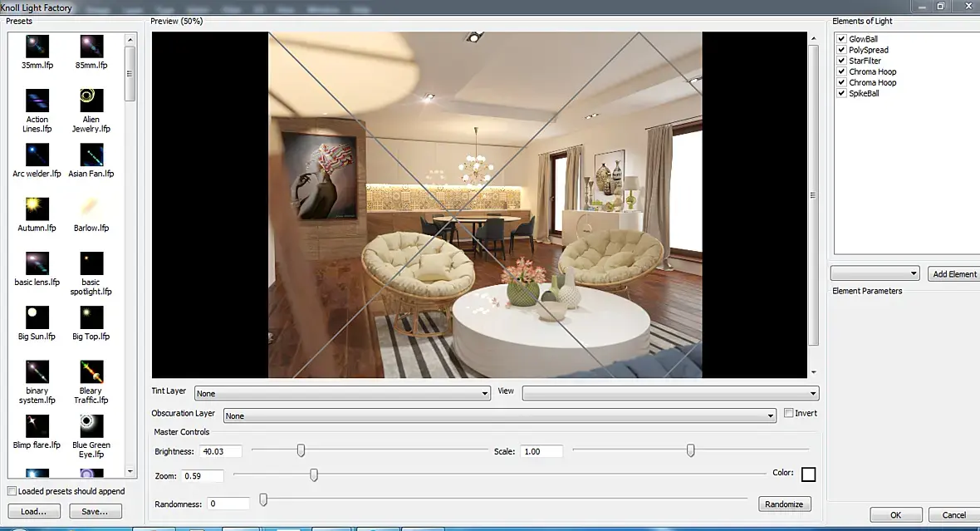Check Loaded presets should append
Viewport: 980px width, 531px height.
coord(12,491)
